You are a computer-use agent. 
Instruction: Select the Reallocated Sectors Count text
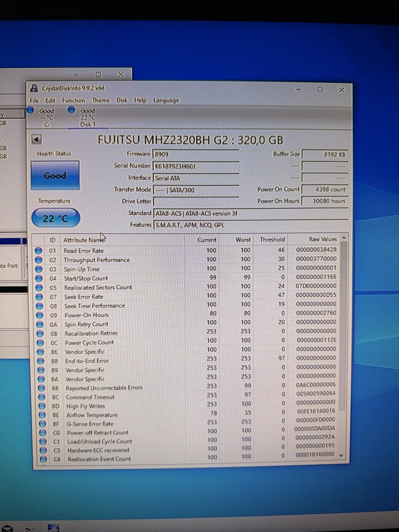click(x=98, y=287)
